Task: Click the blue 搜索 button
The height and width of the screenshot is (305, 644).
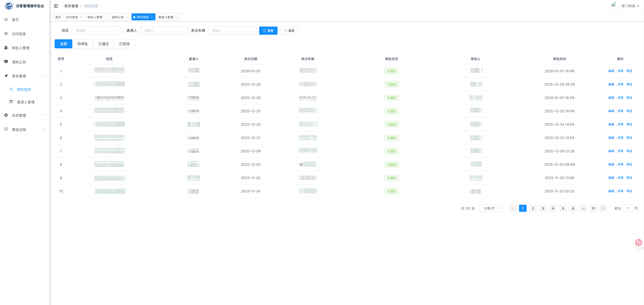Action: [268, 30]
